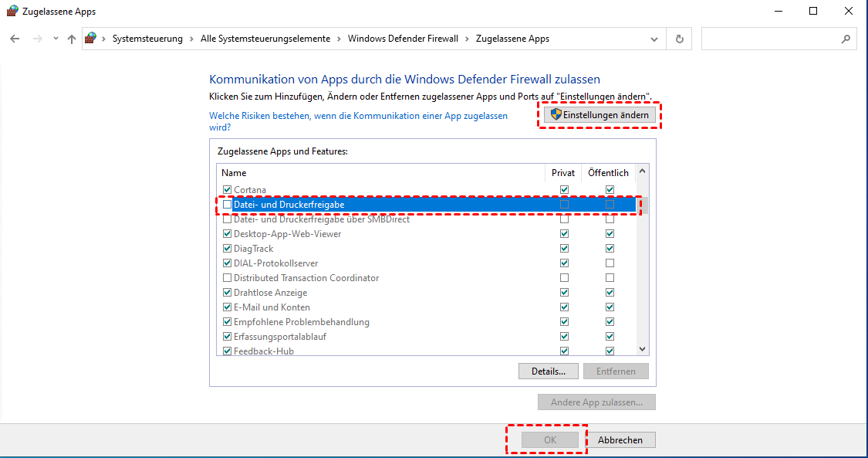Toggle Cortana Privat checkbox
Image resolution: width=868 pixels, height=458 pixels.
[564, 190]
